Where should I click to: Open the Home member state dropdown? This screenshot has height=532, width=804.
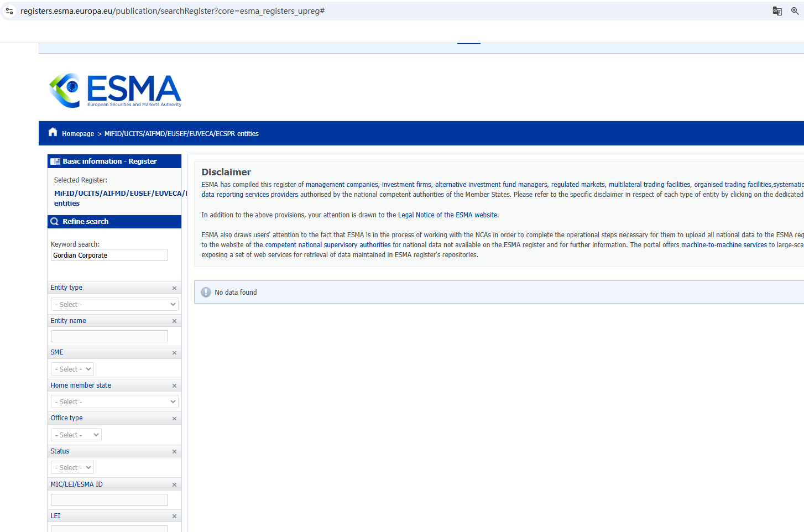point(115,402)
